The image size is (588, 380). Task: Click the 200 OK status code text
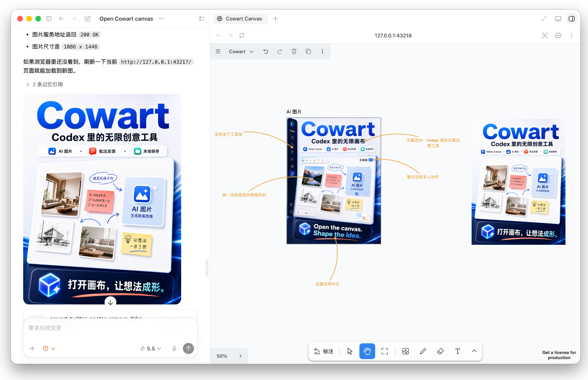[89, 35]
